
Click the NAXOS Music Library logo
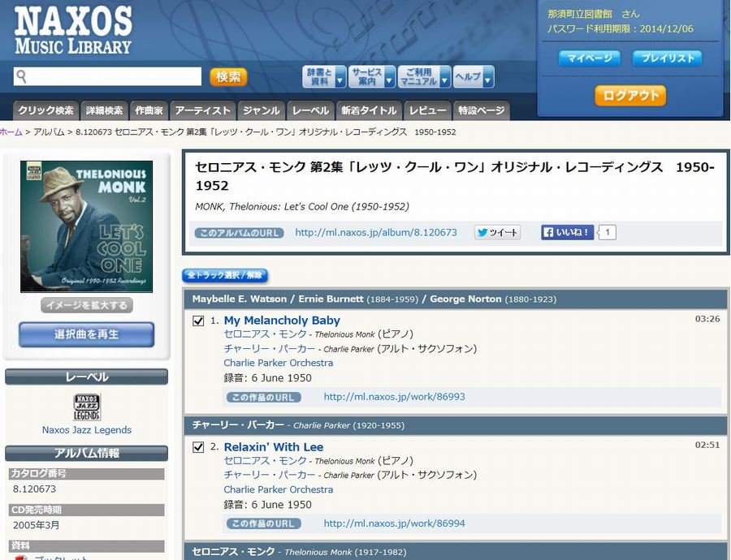tap(73, 31)
